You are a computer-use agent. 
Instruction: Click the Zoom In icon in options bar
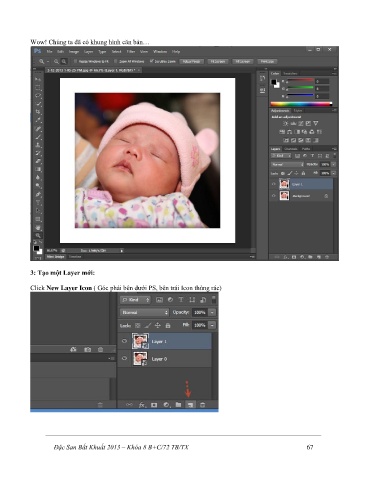click(56, 61)
